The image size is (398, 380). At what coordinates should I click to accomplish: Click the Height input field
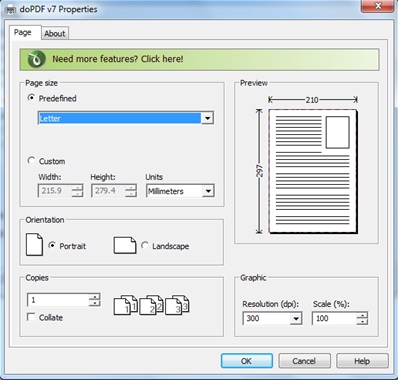109,191
